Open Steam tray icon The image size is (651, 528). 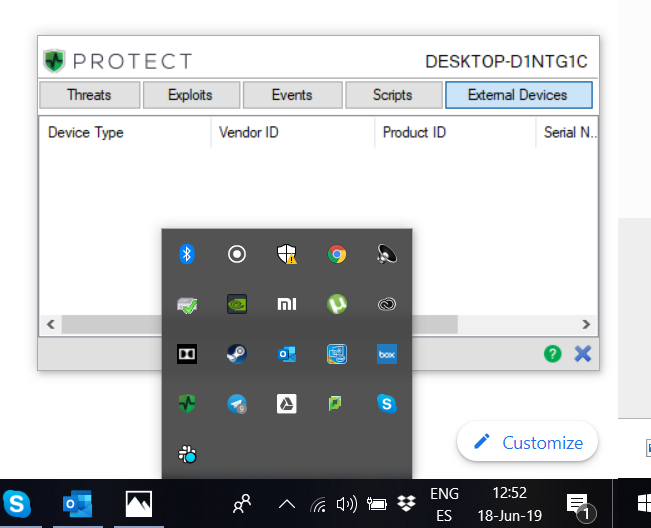237,354
